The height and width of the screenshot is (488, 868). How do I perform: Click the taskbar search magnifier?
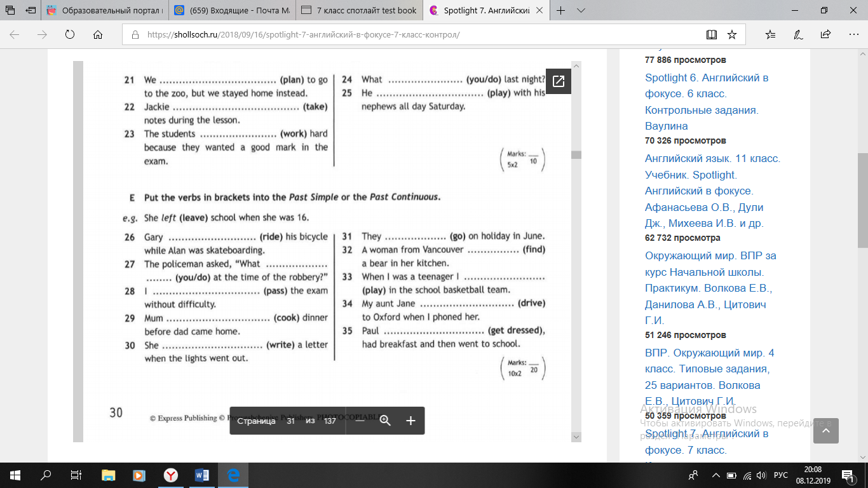(46, 475)
